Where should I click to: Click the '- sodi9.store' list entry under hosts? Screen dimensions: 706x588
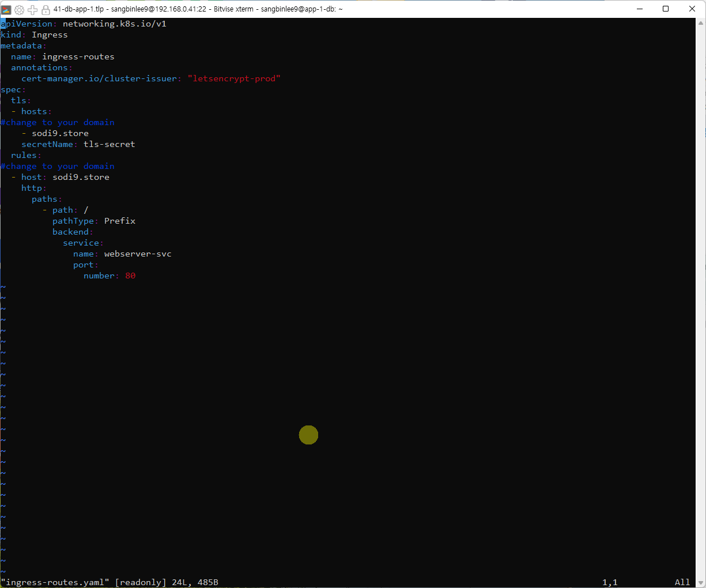coord(55,133)
